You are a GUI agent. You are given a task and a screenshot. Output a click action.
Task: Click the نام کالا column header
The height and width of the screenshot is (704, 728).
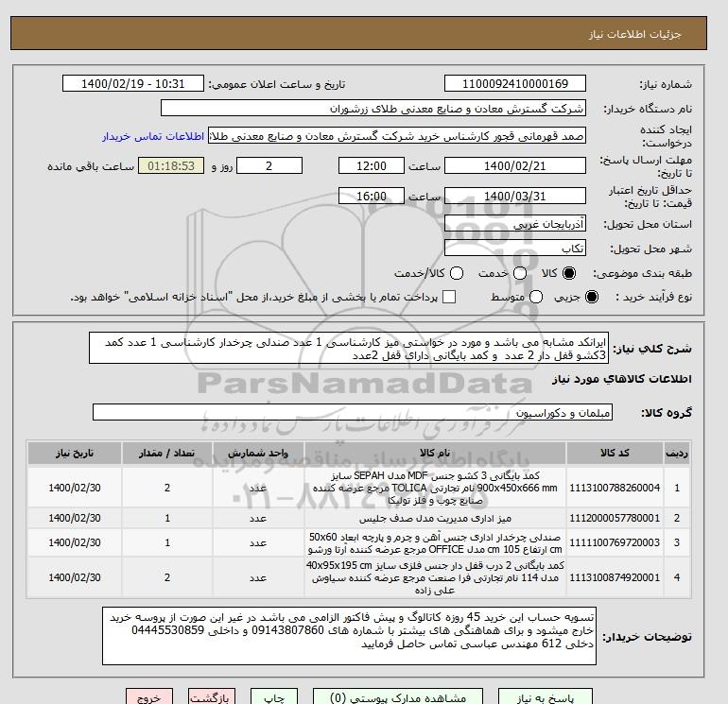[x=435, y=453]
